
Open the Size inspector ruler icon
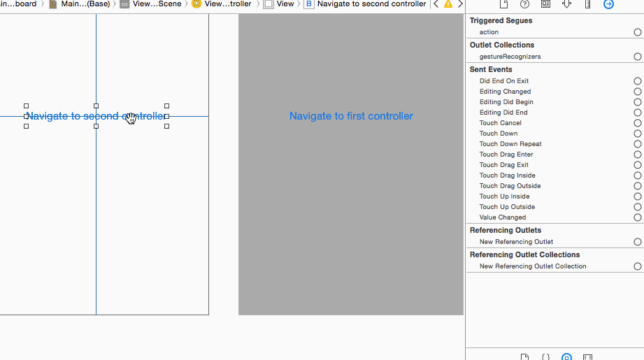click(587, 4)
